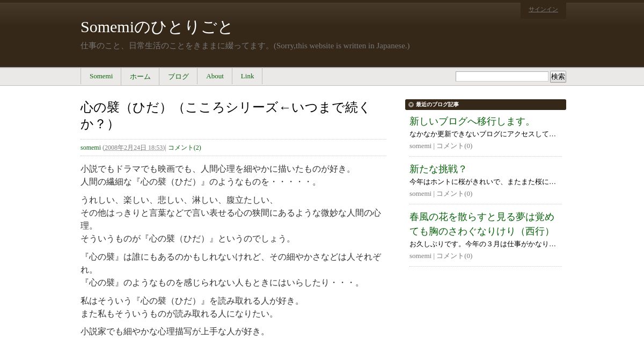Open the ホーム navigation tab
Screen dimensions: 644x338
(140, 76)
